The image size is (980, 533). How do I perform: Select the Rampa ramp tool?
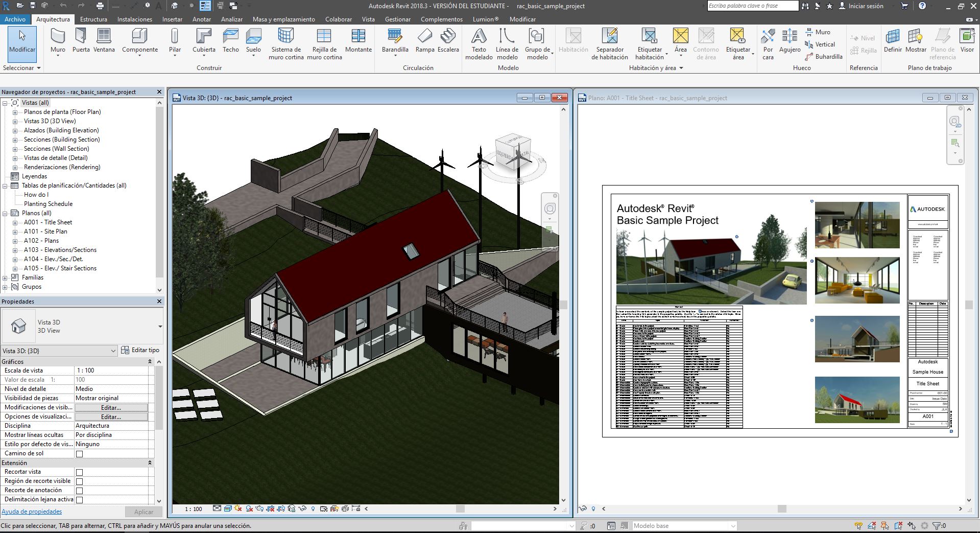[425, 41]
